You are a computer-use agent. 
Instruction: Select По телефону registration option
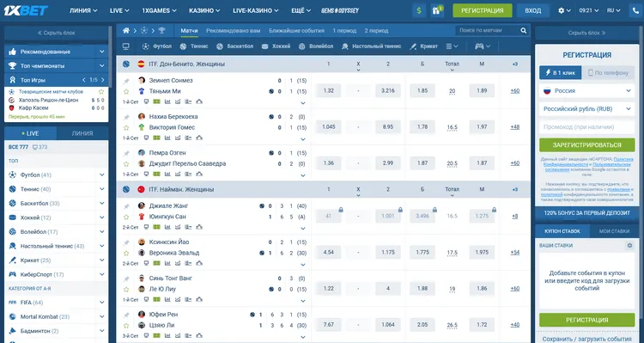point(608,73)
